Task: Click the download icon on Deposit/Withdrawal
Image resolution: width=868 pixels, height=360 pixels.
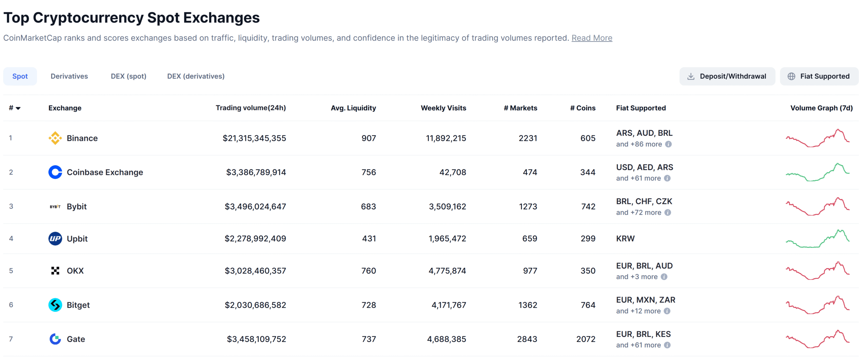Action: pos(691,76)
